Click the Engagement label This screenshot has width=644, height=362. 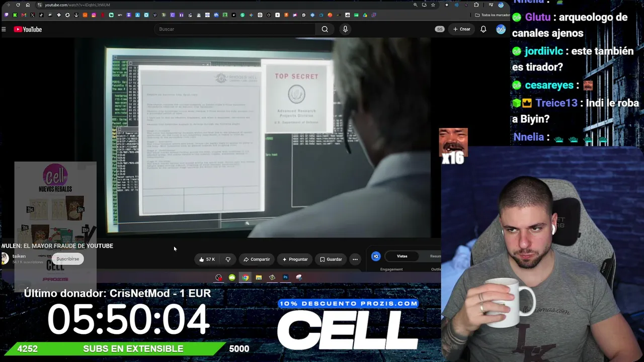tap(391, 269)
